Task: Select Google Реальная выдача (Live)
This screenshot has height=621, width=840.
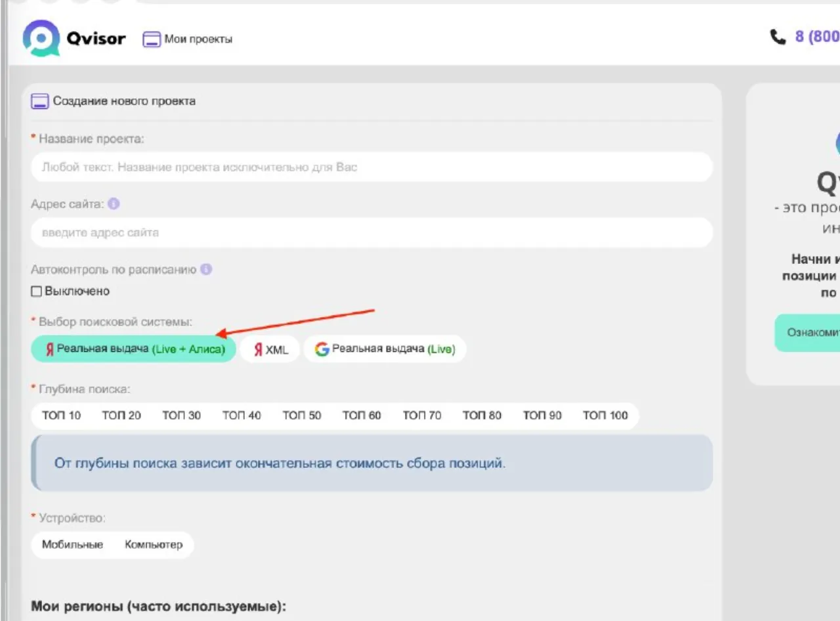Action: tap(385, 349)
